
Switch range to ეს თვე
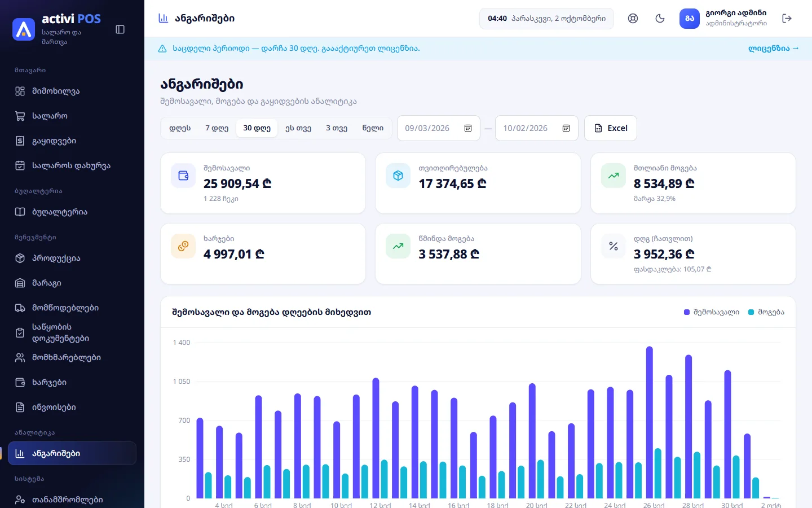[x=298, y=128]
